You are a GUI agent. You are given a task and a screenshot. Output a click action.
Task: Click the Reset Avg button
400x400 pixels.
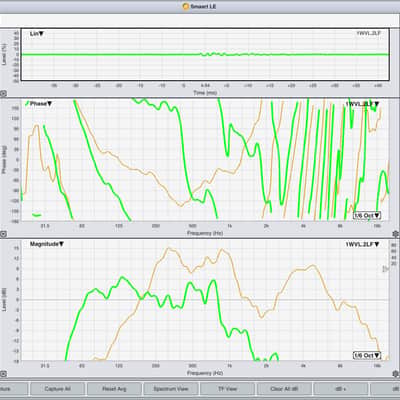tap(114, 389)
